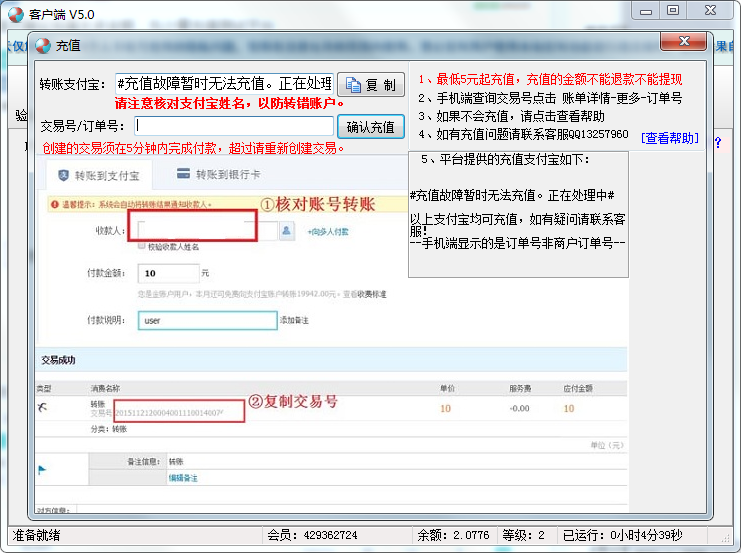
Task: Click the 等级: 2 status entry
Action: point(523,535)
